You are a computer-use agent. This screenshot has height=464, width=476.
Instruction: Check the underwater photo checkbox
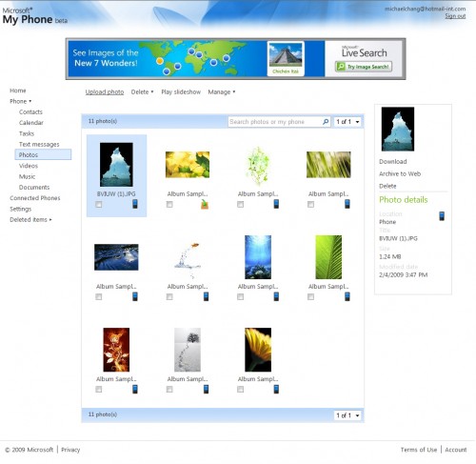click(240, 296)
